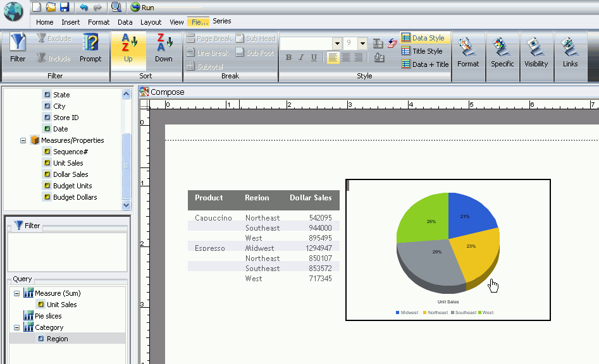Click the field list scroll down arrow

pyautogui.click(x=126, y=205)
